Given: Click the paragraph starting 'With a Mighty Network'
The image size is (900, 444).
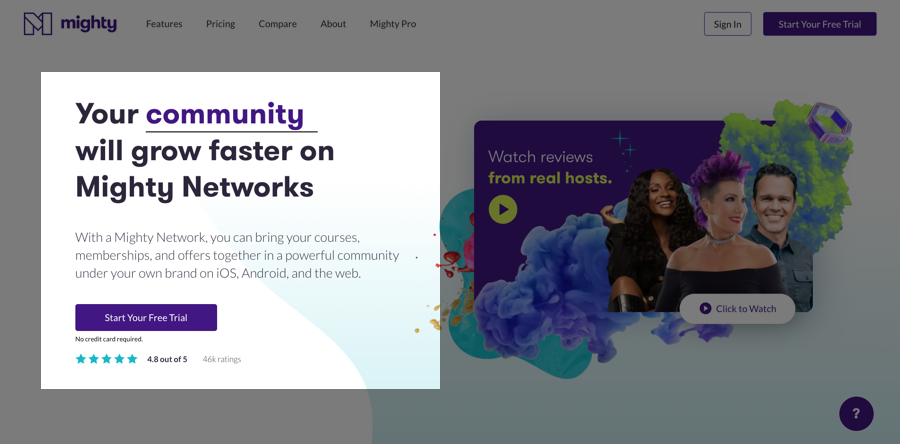Looking at the screenshot, I should [237, 255].
